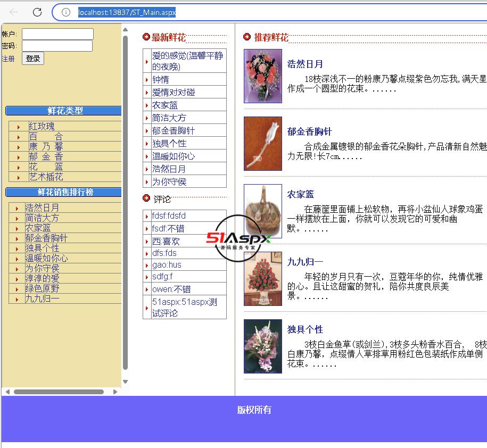Click the 郁金香胸针 brooch thumbnail
Image resolution: width=487 pixels, height=448 pixels.
click(263, 144)
